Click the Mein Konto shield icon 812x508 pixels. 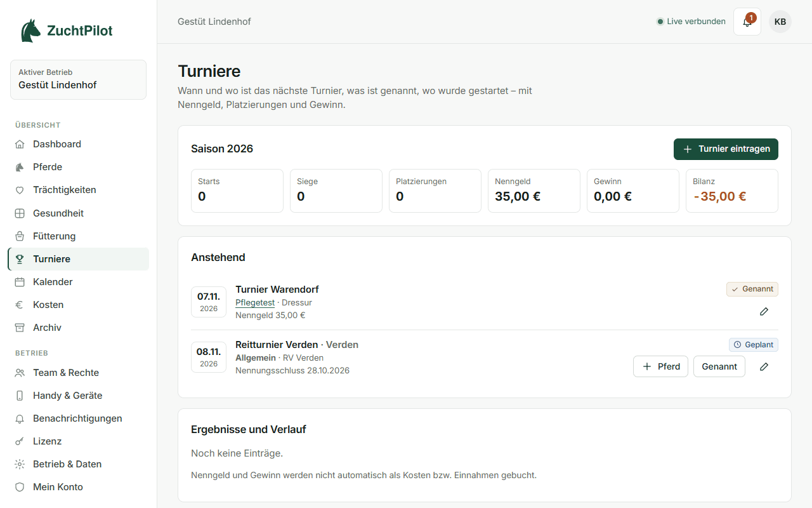pos(20,487)
